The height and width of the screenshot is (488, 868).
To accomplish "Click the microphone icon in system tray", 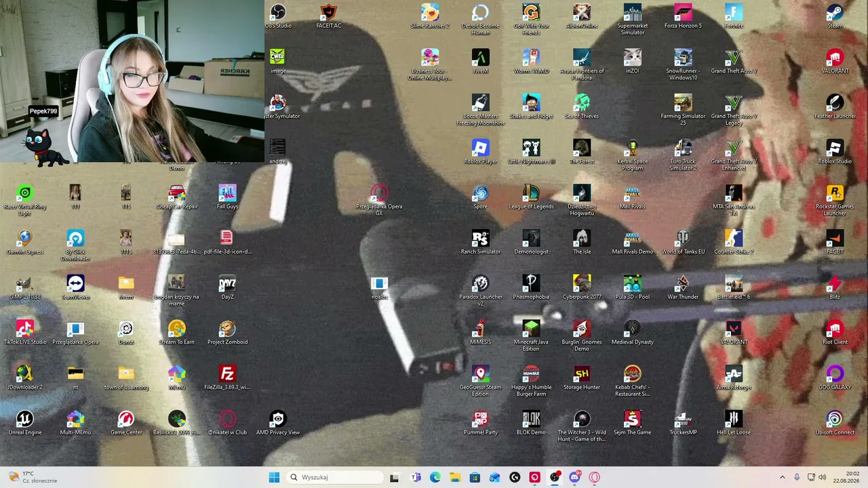I will (797, 477).
